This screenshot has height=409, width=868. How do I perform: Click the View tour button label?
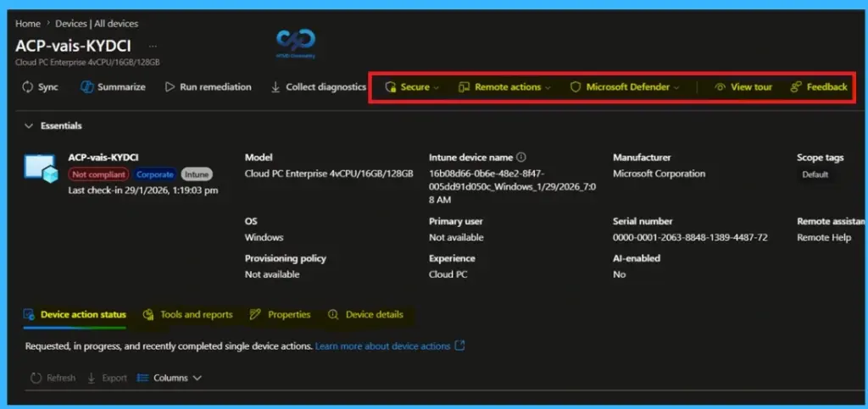tap(751, 87)
